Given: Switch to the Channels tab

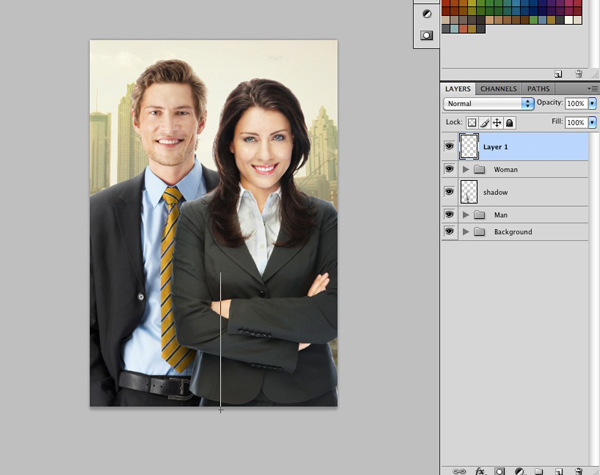Looking at the screenshot, I should 498,89.
